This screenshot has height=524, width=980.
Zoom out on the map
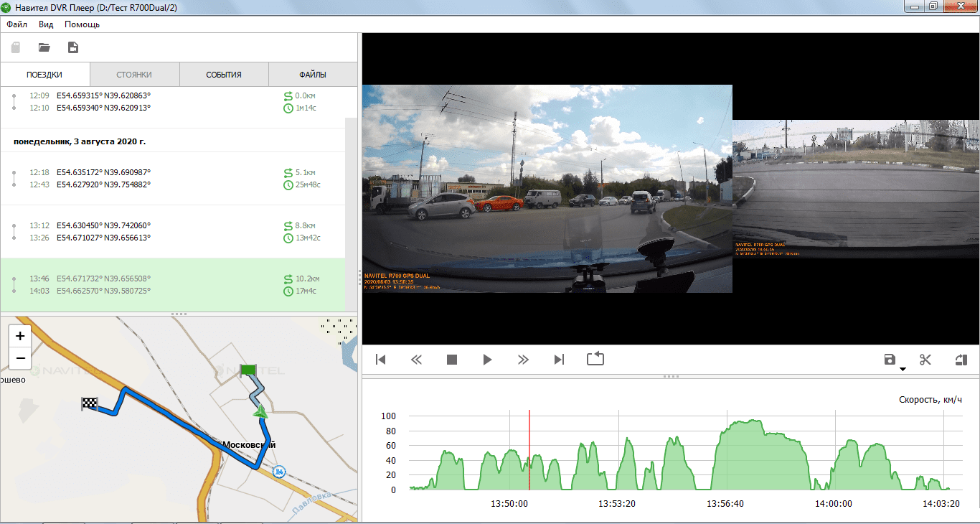click(x=20, y=358)
